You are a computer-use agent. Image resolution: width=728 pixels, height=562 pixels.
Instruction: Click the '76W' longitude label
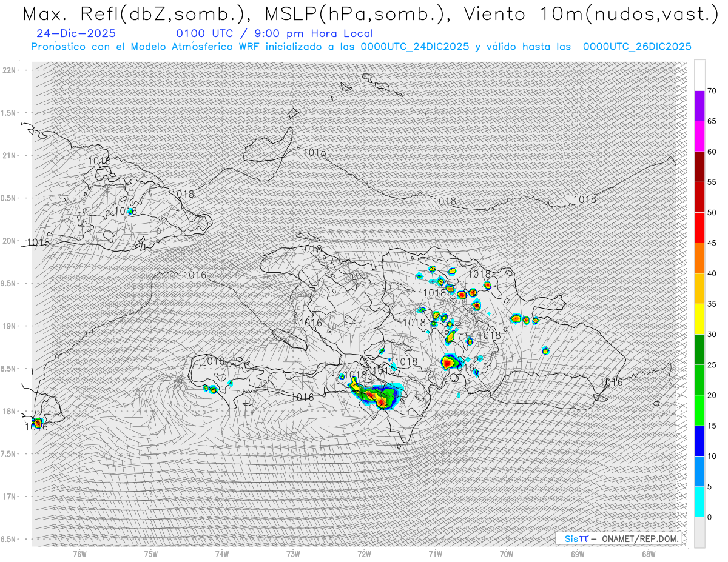[79, 554]
